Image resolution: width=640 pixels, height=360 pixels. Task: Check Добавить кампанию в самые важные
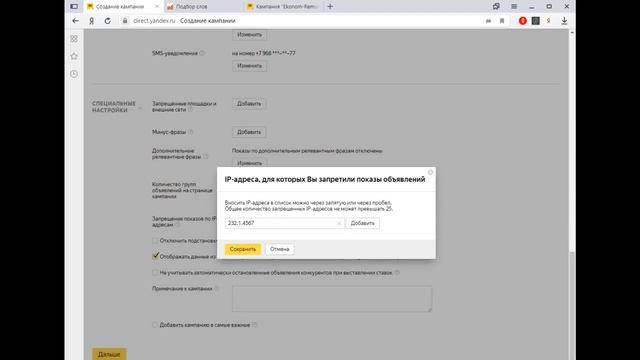point(155,325)
